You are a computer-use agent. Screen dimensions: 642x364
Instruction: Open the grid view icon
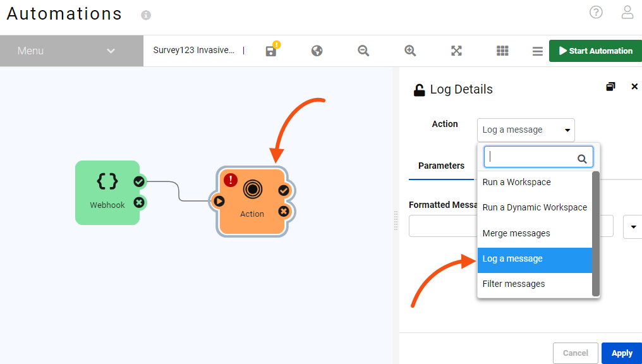[502, 51]
